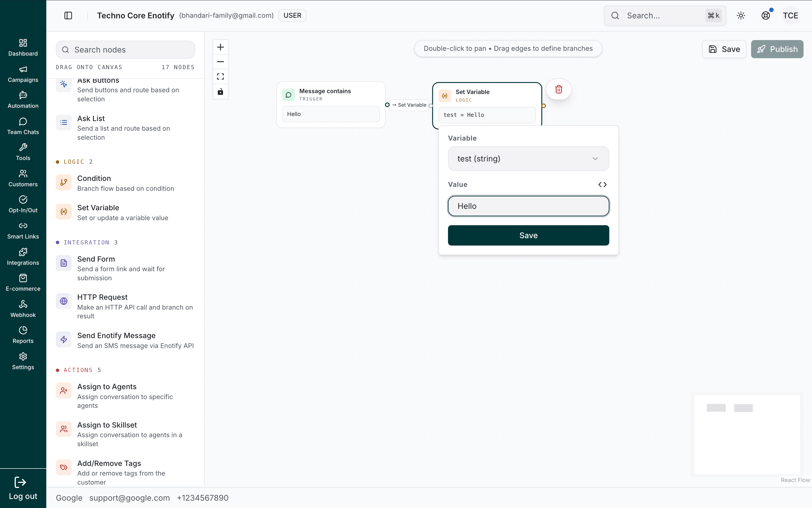This screenshot has width=812, height=508.
Task: Pick the HTTP Request node
Action: (x=125, y=306)
